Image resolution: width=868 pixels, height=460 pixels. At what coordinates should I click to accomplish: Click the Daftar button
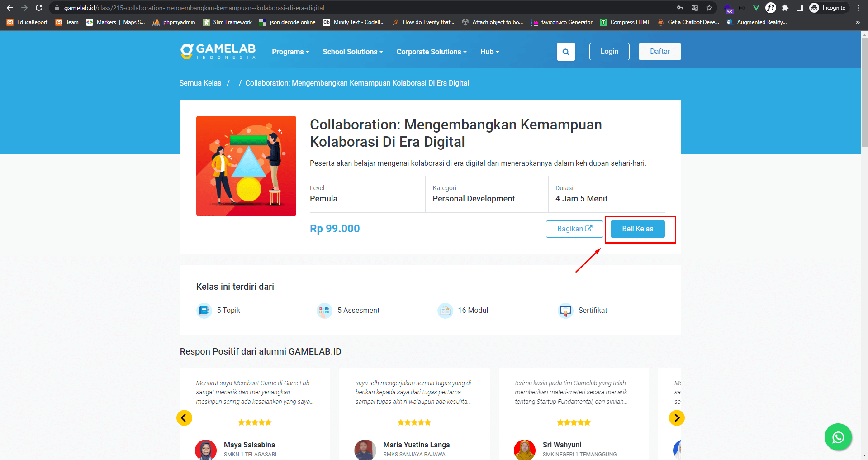pos(660,52)
